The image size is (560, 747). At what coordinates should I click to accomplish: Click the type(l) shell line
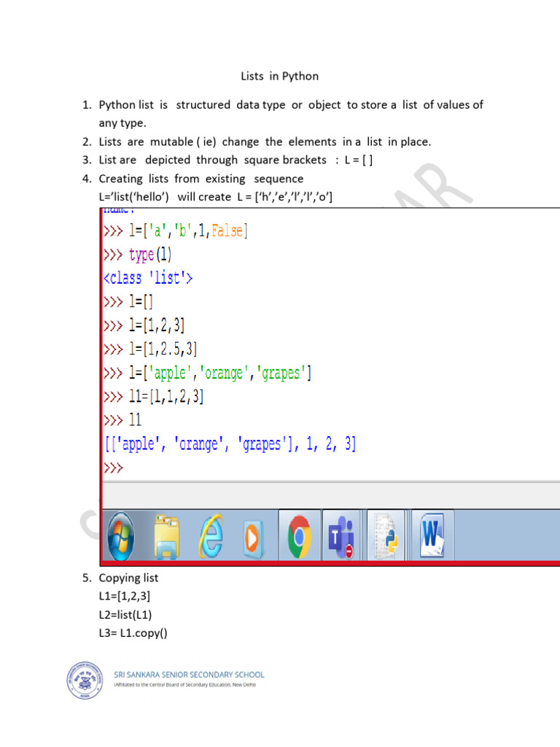[x=137, y=255]
